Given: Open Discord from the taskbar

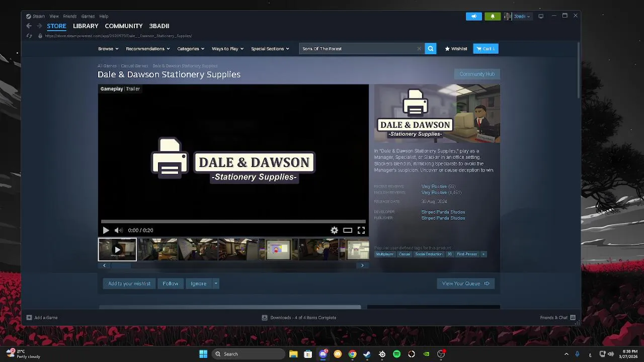Looking at the screenshot, I should coord(323,354).
